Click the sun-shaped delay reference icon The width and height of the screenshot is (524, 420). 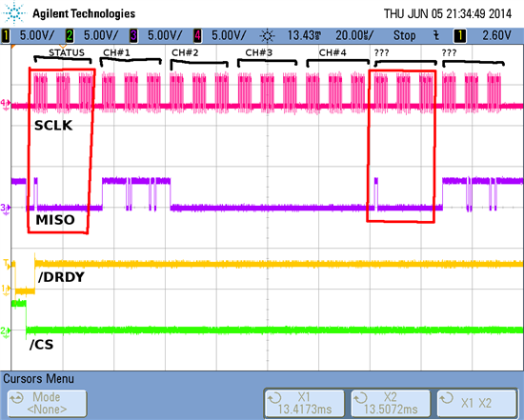click(x=267, y=36)
